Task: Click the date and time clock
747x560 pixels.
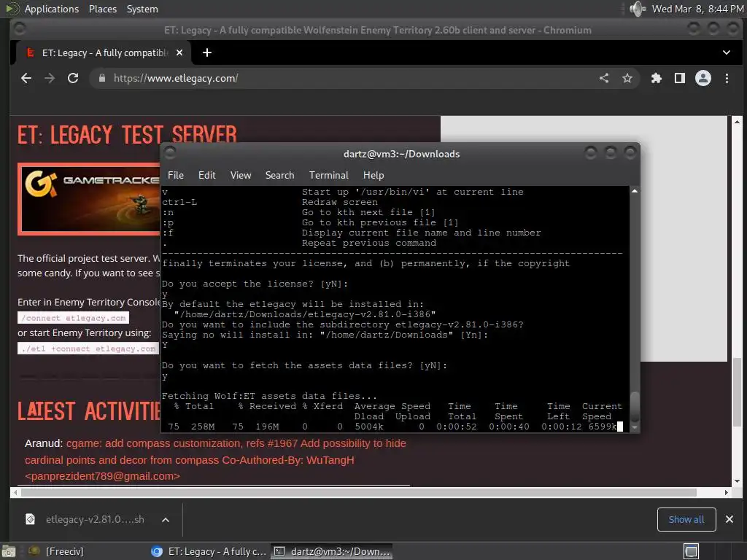Action: pos(697,9)
